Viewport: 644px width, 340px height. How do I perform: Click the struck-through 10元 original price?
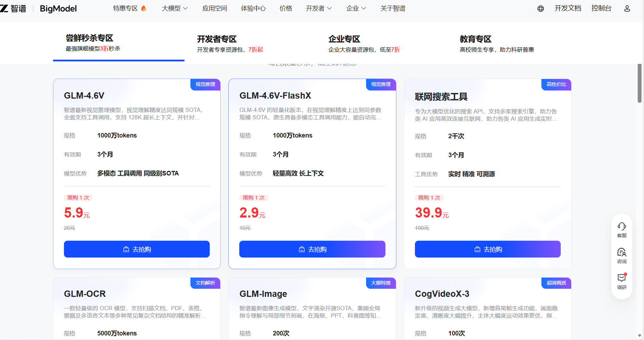click(245, 228)
